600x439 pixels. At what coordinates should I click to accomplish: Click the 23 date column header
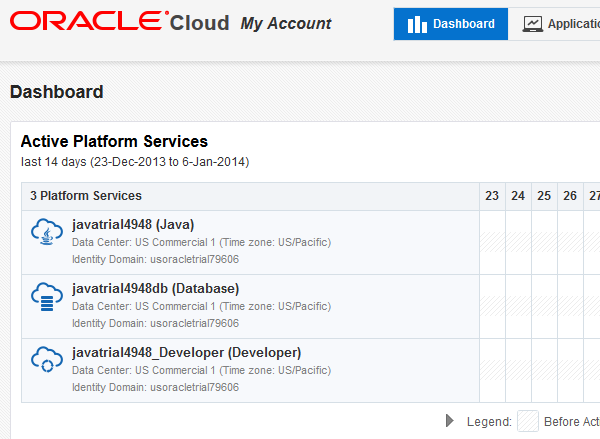coord(492,196)
